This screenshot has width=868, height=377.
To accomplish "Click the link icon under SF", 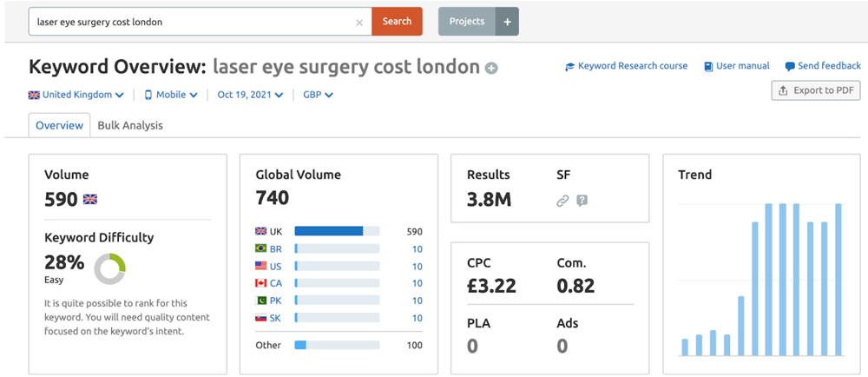I will (562, 201).
